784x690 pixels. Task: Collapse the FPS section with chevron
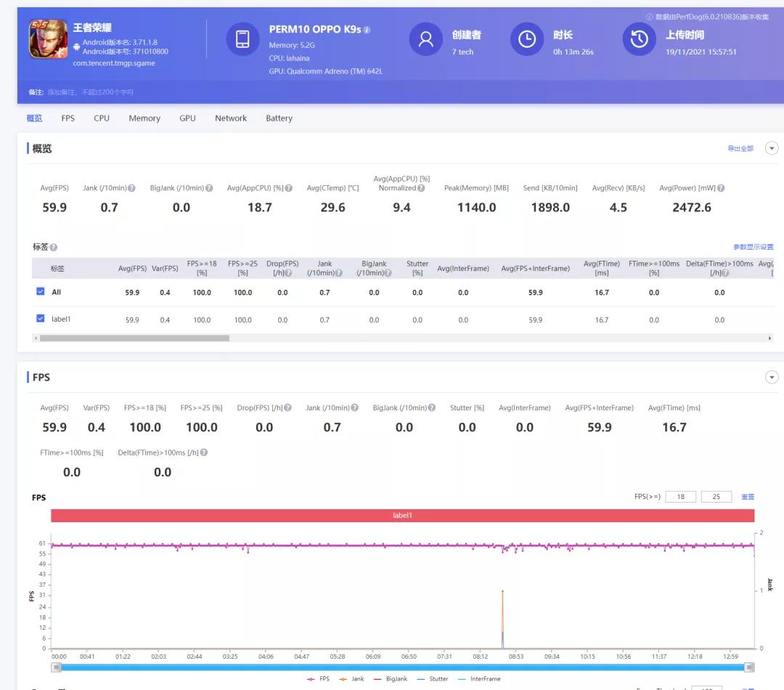click(772, 377)
